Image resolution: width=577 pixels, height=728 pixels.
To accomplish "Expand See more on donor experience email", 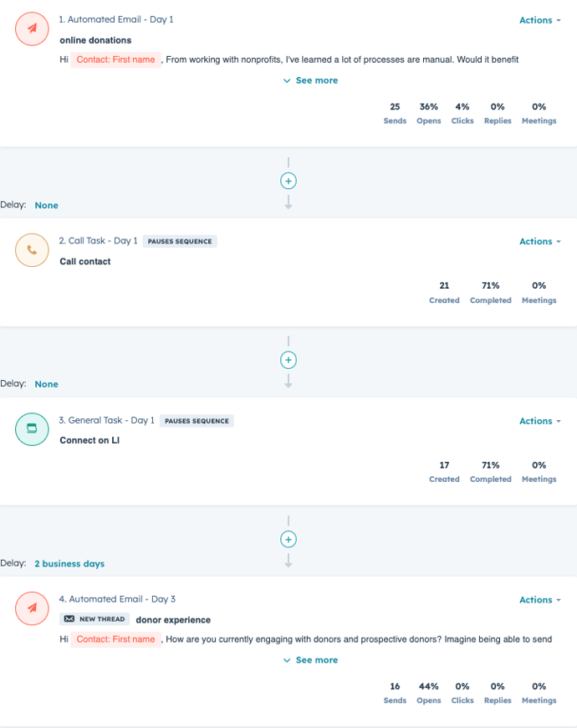I will tap(311, 660).
